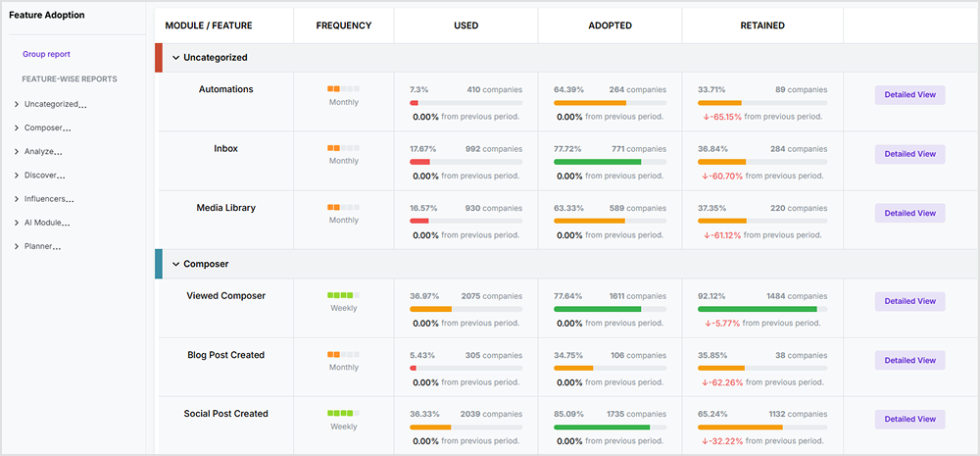Click the -32.22% retained change value

(x=722, y=441)
